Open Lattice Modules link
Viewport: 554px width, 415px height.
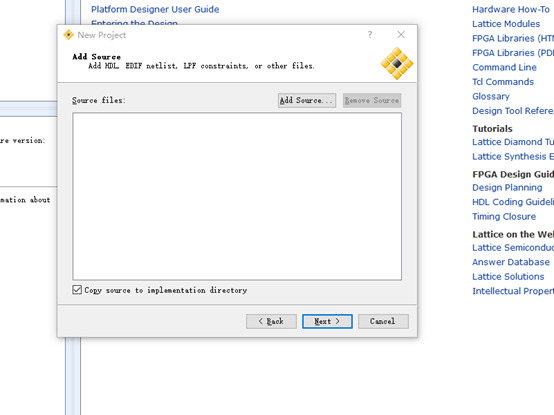506,24
